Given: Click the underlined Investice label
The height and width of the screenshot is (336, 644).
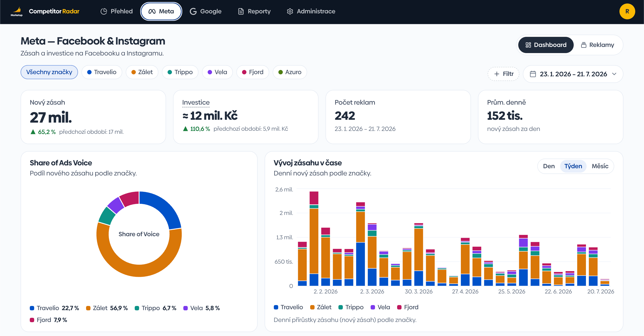Looking at the screenshot, I should pos(196,102).
